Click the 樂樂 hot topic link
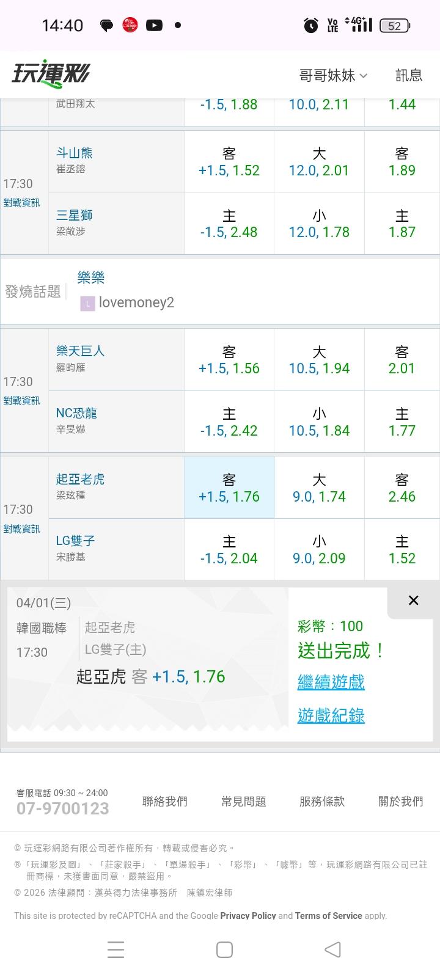 click(91, 278)
